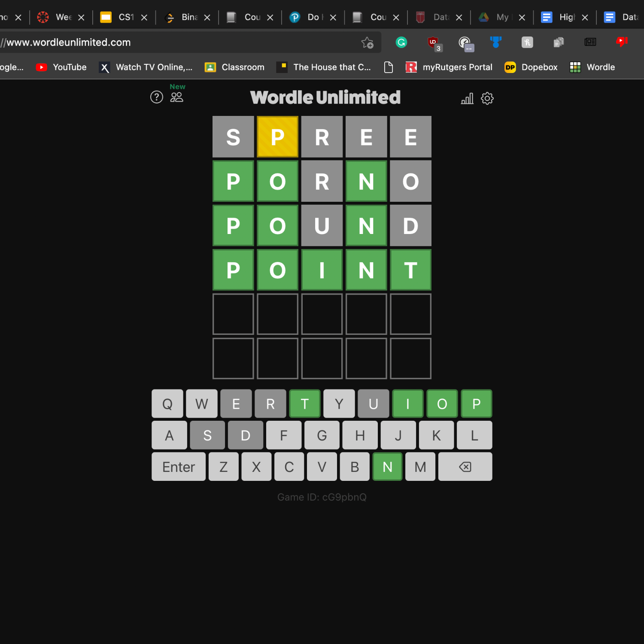This screenshot has width=644, height=644.
Task: Click the V key on Wordle keyboard
Action: click(322, 467)
